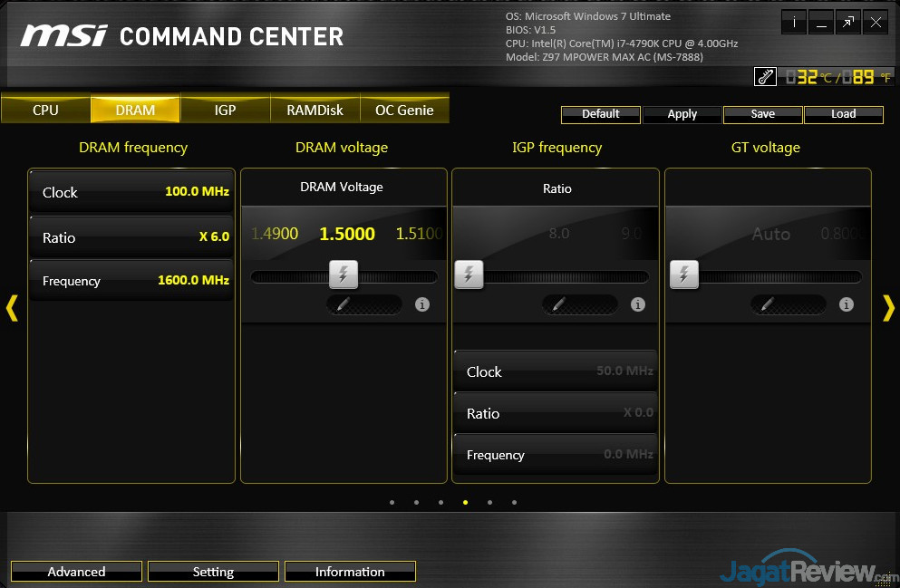Switch to the CPU tab
Image resolution: width=900 pixels, height=588 pixels.
45,110
